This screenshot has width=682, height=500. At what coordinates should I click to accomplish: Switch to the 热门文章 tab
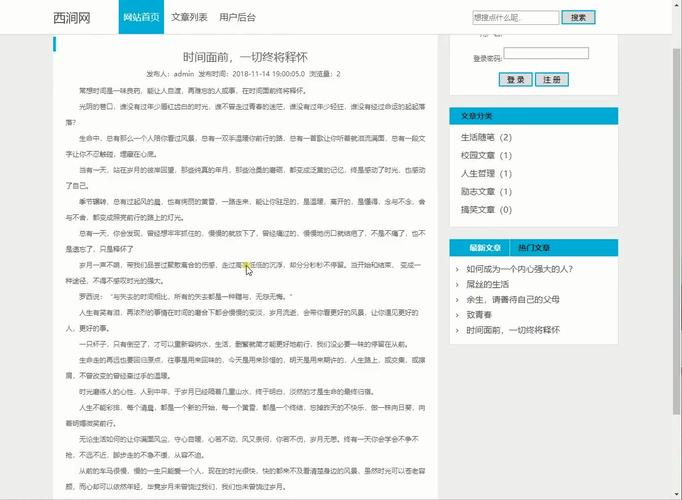(x=534, y=248)
